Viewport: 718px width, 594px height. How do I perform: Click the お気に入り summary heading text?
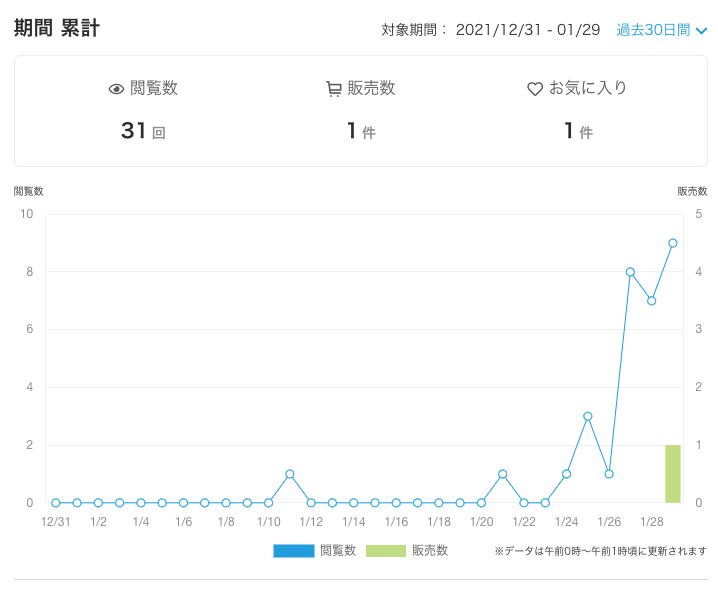click(587, 88)
